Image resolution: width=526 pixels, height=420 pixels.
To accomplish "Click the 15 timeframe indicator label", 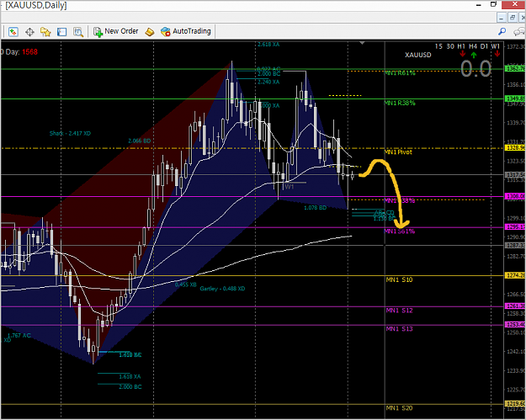I will [x=438, y=46].
